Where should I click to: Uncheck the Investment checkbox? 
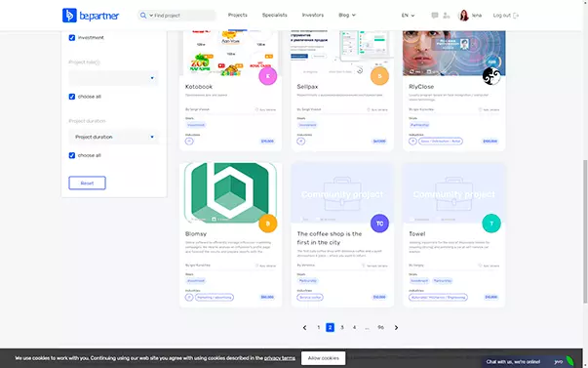point(72,37)
